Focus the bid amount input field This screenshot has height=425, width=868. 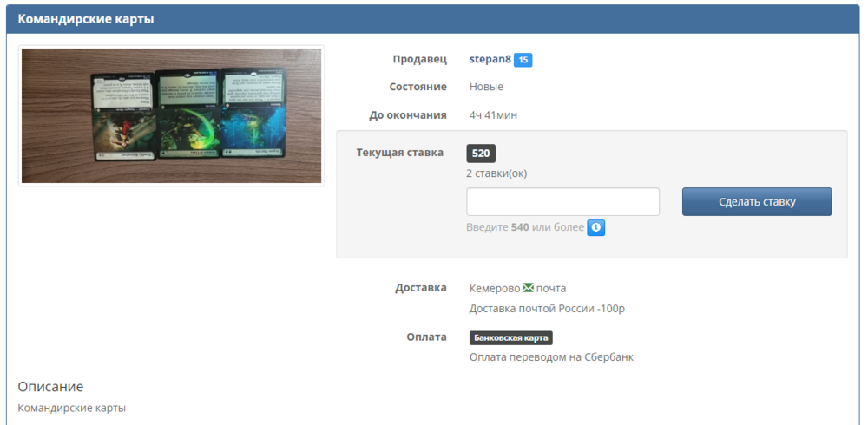pos(562,201)
